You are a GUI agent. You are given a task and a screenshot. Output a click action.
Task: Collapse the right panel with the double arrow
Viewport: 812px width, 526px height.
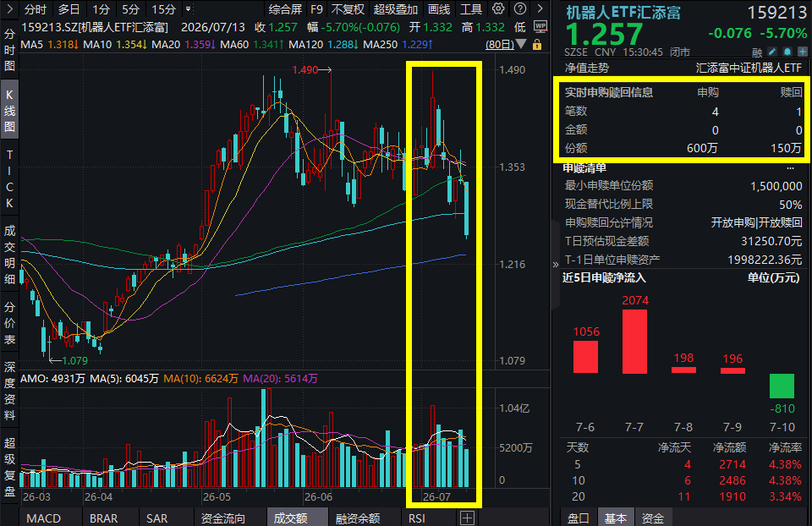click(556, 265)
